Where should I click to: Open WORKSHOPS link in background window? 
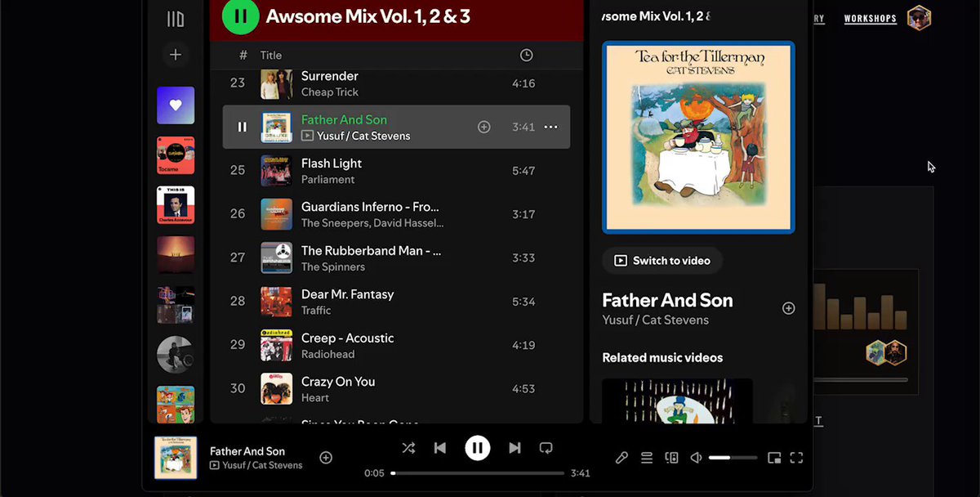[x=870, y=19]
